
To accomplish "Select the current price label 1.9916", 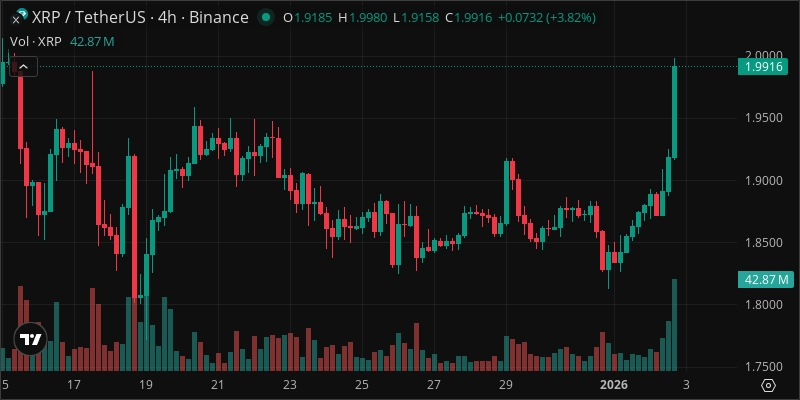I will (x=763, y=67).
